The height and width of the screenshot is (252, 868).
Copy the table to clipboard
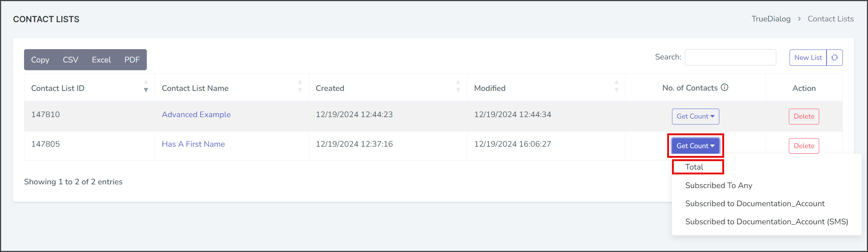(x=40, y=60)
